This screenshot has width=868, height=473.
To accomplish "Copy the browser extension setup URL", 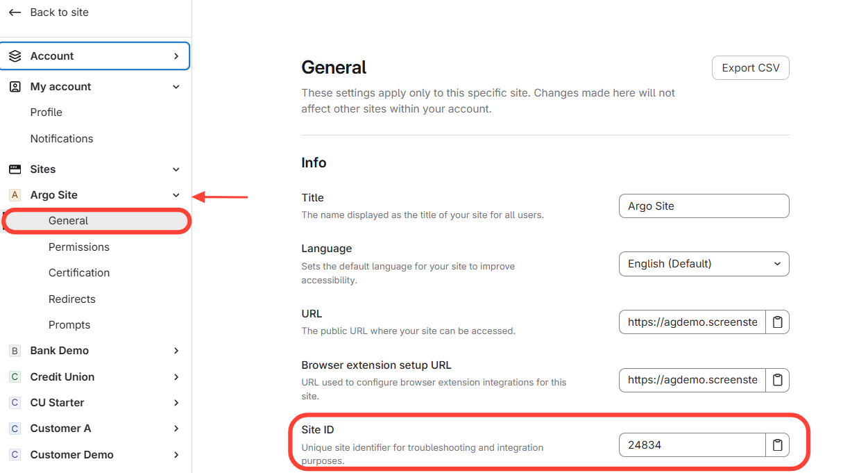I will click(x=777, y=380).
